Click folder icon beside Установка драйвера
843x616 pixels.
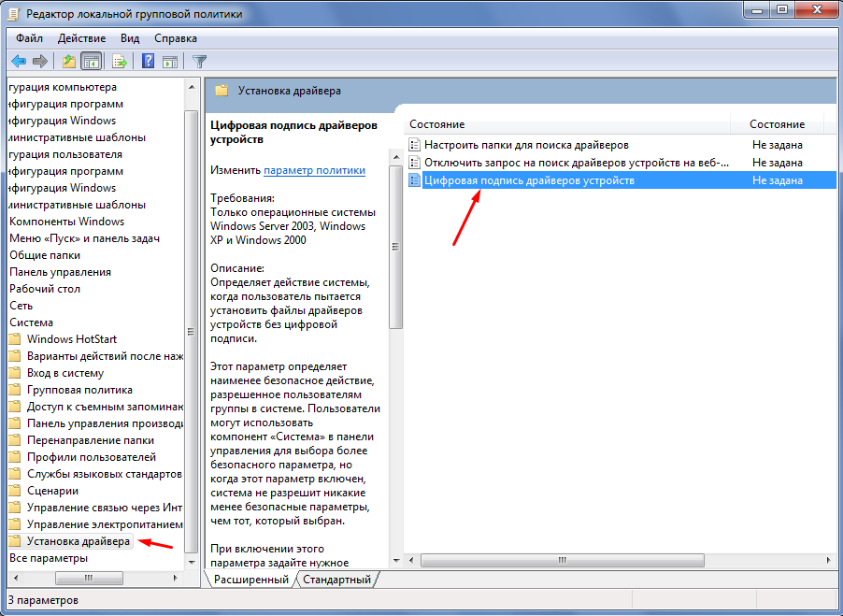coord(15,540)
